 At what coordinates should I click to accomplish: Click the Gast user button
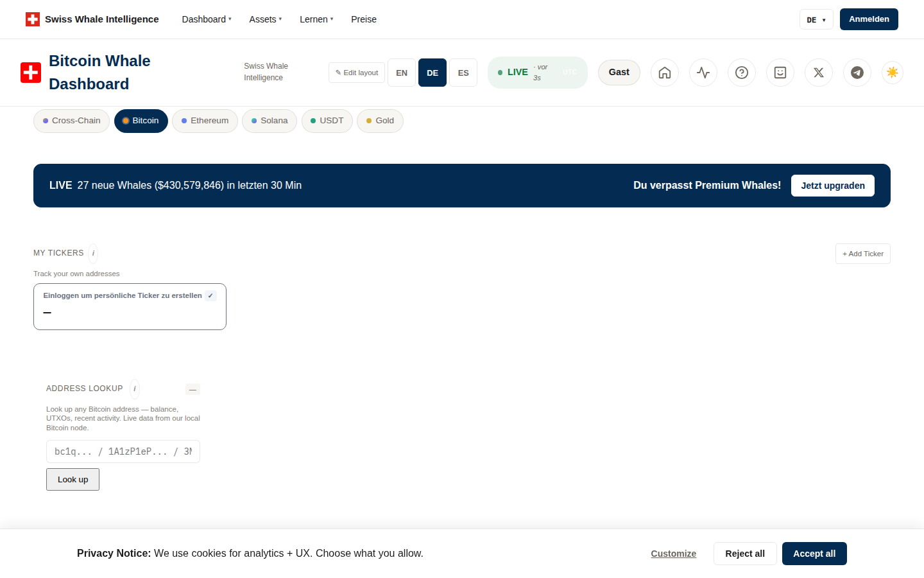[x=619, y=73]
